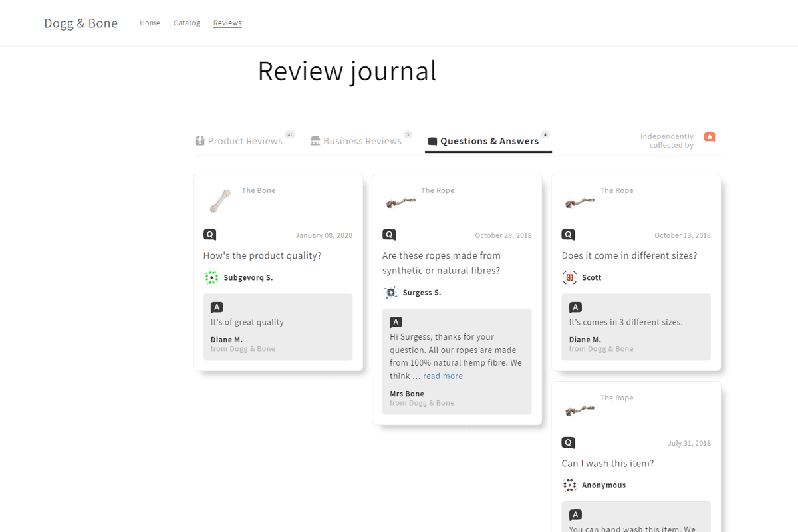The image size is (798, 532).
Task: Click Scott's red avatar icon
Action: click(x=569, y=278)
